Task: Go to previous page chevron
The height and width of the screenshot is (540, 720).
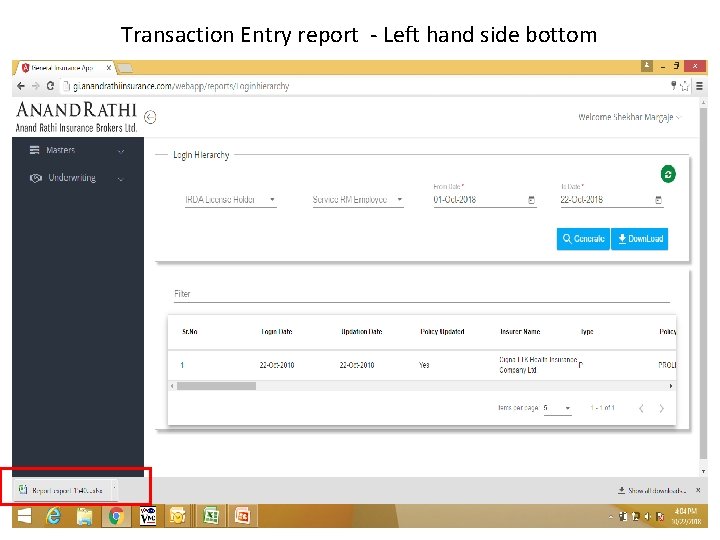Action: [641, 409]
